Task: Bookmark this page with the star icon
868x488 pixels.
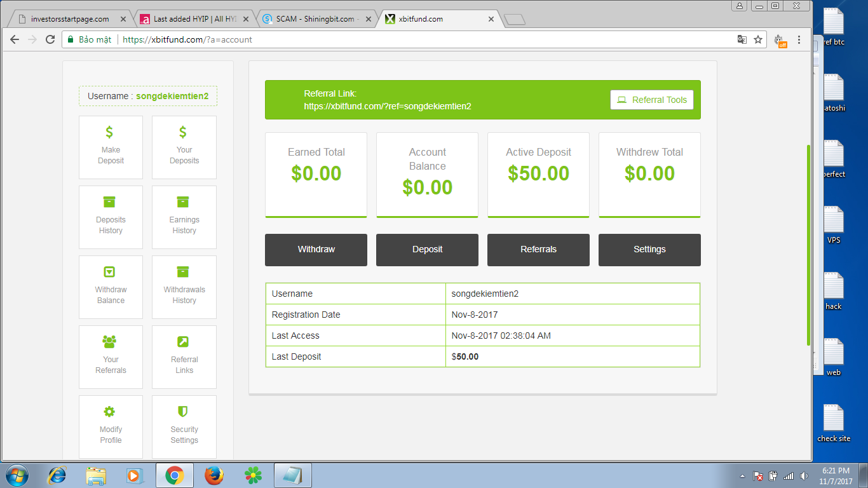Action: point(758,39)
